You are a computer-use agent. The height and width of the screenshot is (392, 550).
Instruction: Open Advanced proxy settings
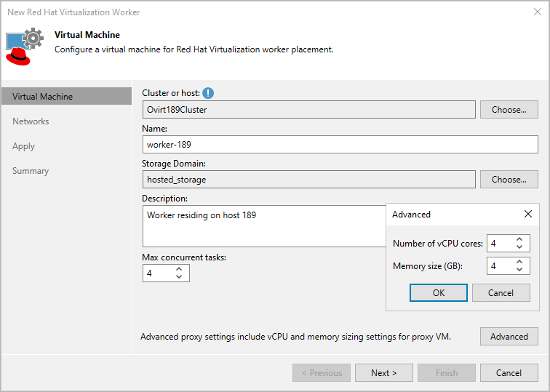[509, 337]
